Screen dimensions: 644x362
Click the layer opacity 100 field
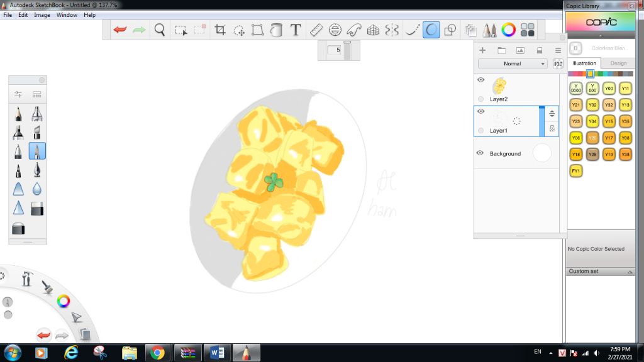pyautogui.click(x=558, y=63)
